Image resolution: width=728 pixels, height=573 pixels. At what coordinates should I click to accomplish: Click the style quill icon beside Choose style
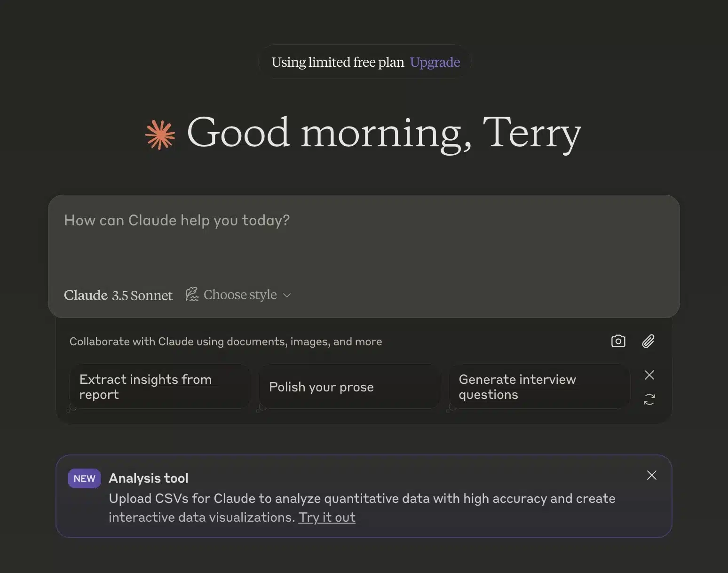(x=192, y=294)
